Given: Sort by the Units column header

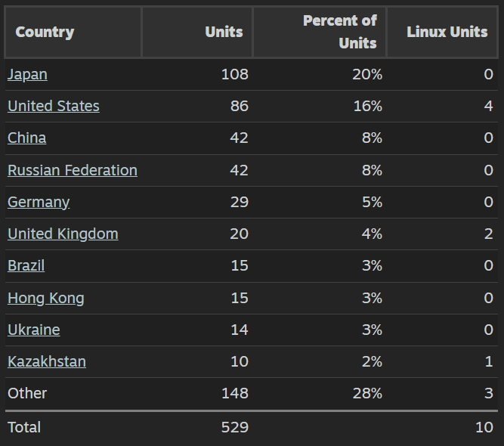Looking at the screenshot, I should tap(224, 32).
